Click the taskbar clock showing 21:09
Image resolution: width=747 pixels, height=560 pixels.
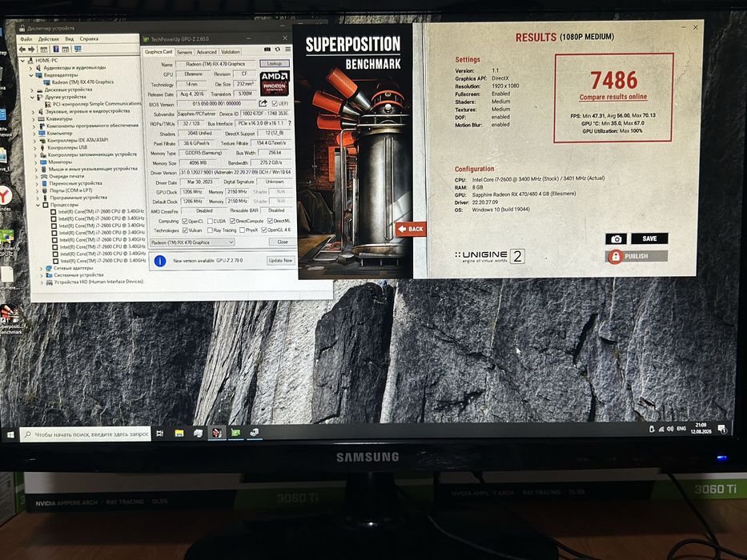tap(701, 428)
